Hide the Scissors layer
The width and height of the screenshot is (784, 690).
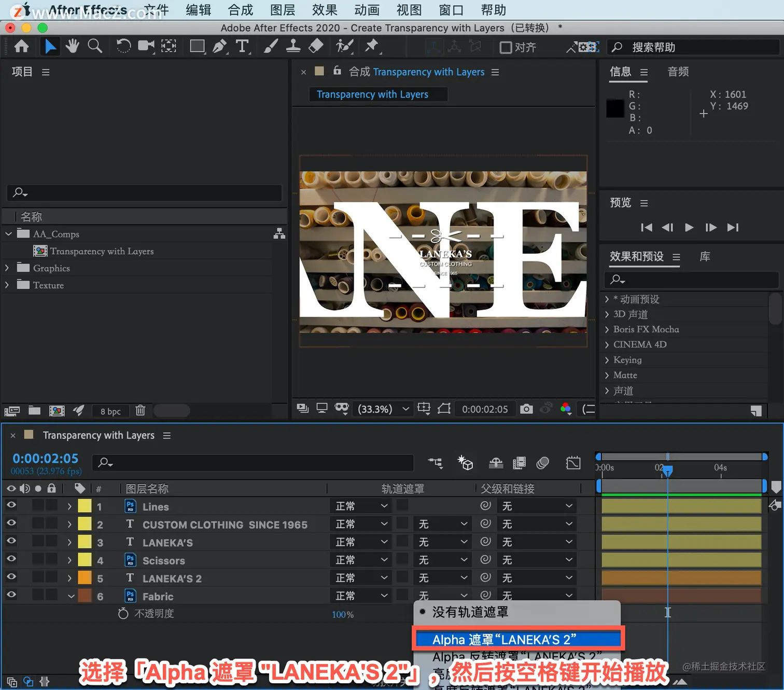11,559
